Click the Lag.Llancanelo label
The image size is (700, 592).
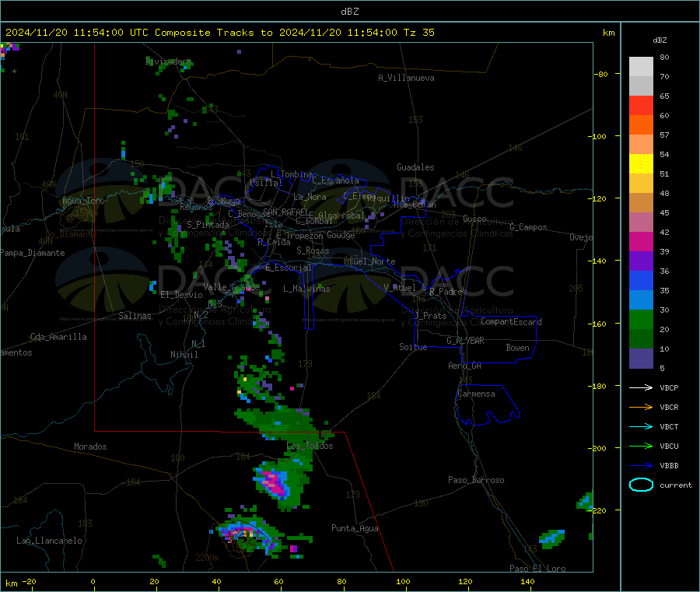pyautogui.click(x=49, y=541)
